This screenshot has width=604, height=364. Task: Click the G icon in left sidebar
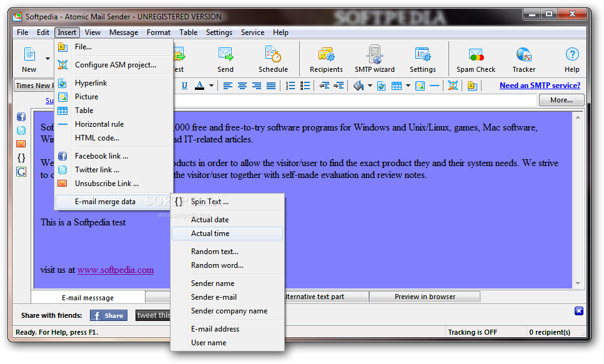[21, 172]
